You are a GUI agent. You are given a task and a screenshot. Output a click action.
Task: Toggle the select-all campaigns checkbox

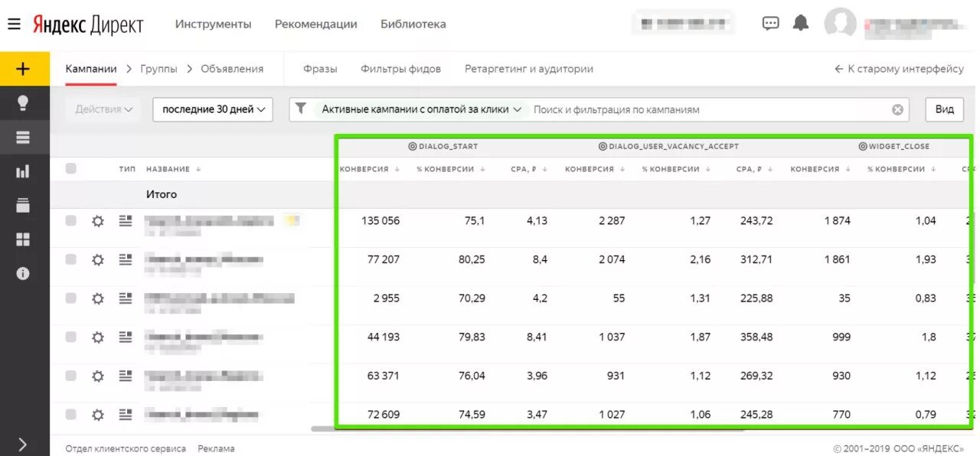tap(70, 168)
